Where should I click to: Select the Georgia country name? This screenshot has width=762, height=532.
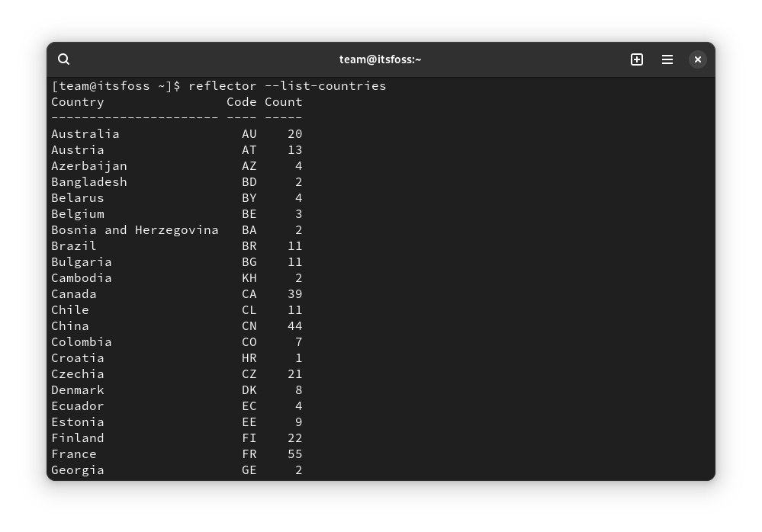[x=78, y=470]
